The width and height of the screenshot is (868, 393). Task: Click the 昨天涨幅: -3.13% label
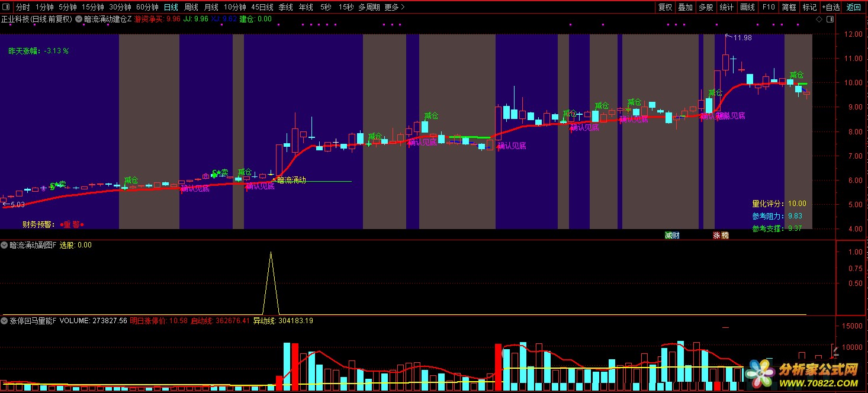pos(38,51)
